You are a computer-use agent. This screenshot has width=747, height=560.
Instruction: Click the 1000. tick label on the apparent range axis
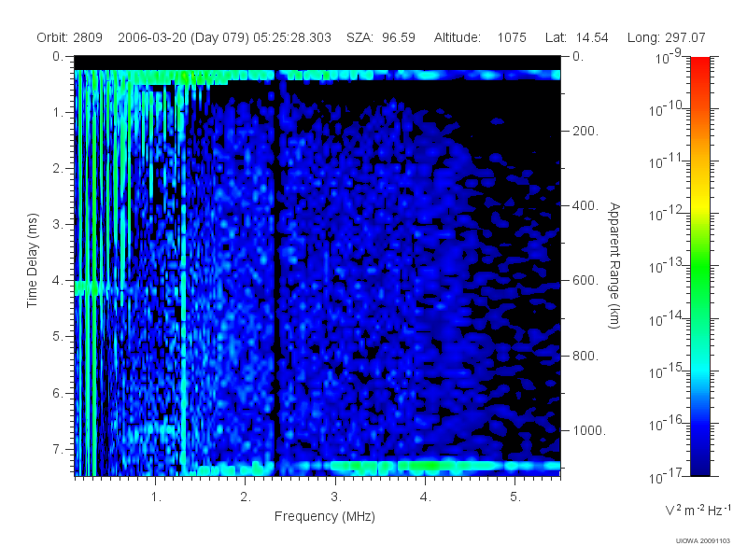coord(589,430)
